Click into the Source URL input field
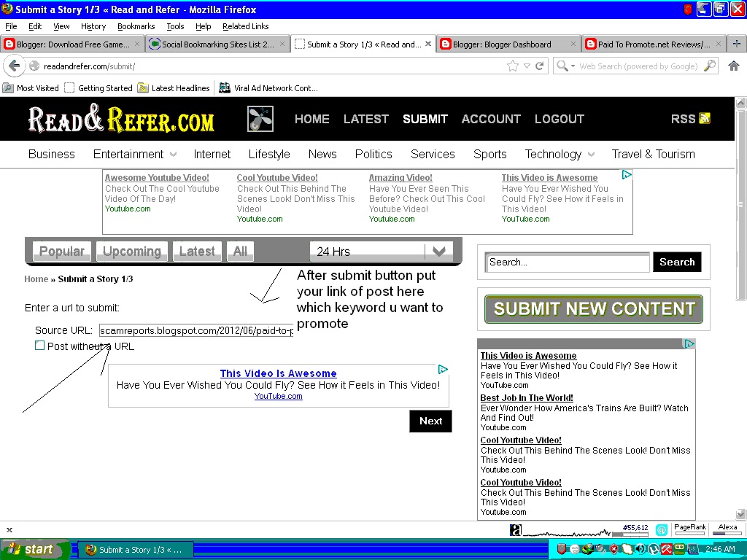This screenshot has width=747, height=560. coord(196,330)
